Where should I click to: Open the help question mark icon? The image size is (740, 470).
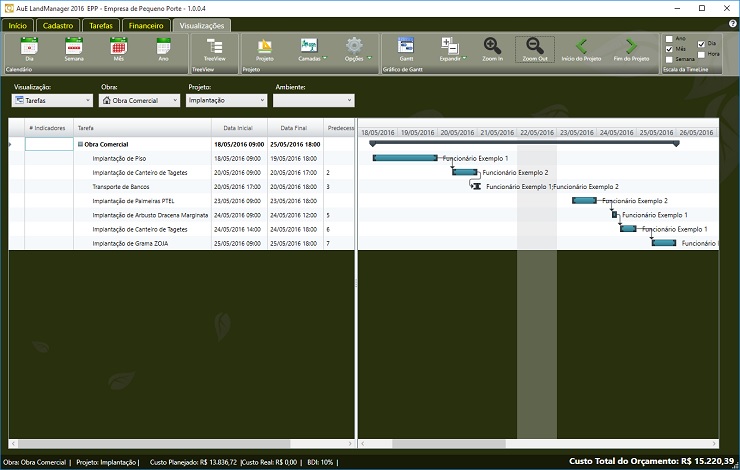click(x=733, y=24)
